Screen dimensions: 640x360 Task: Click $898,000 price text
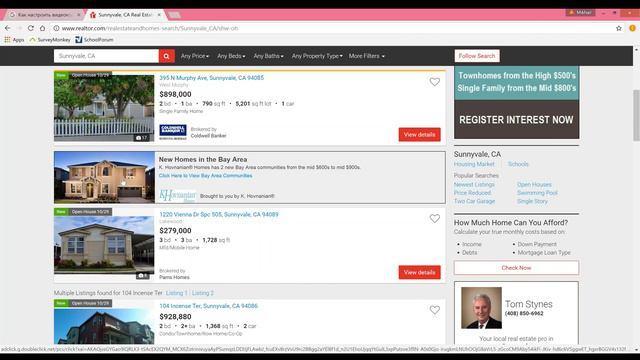(x=175, y=94)
